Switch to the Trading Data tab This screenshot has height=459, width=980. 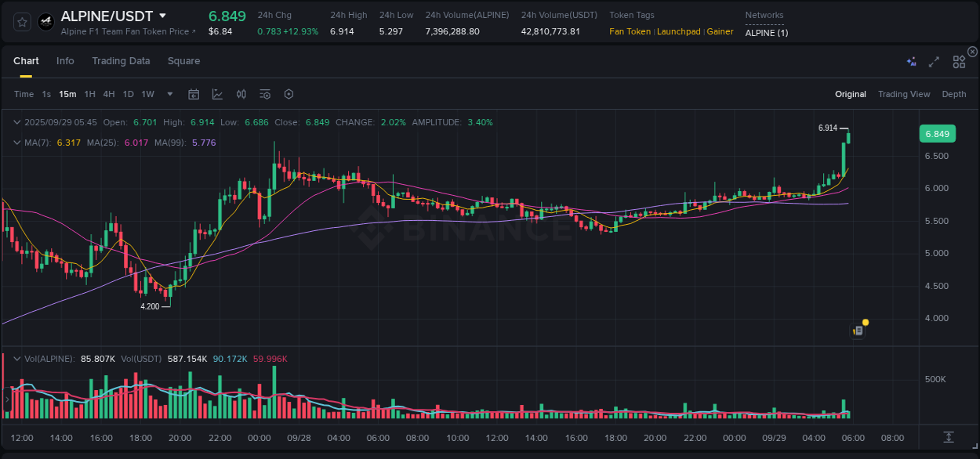click(x=121, y=60)
